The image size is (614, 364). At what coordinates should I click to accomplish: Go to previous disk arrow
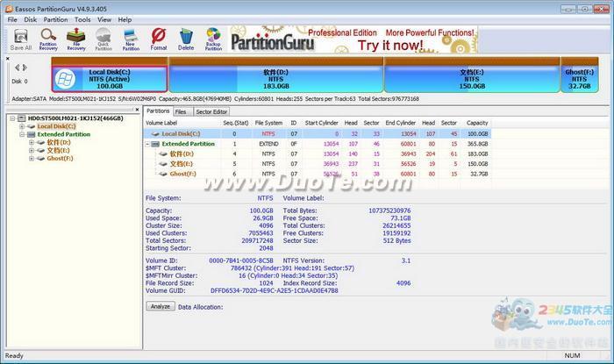pyautogui.click(x=18, y=68)
